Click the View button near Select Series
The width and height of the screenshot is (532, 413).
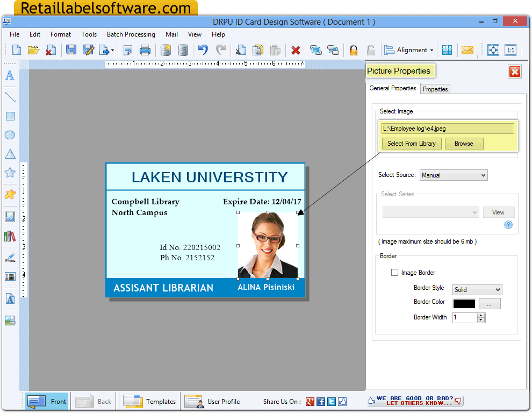point(498,212)
